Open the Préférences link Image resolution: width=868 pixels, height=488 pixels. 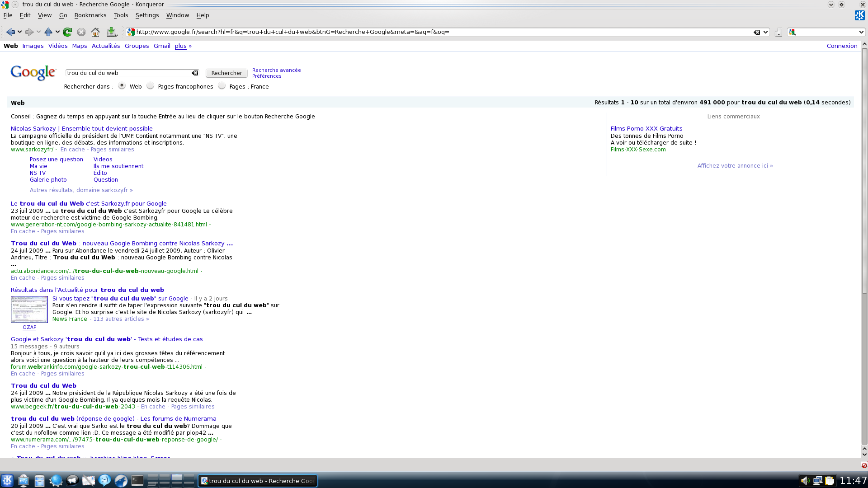[267, 76]
